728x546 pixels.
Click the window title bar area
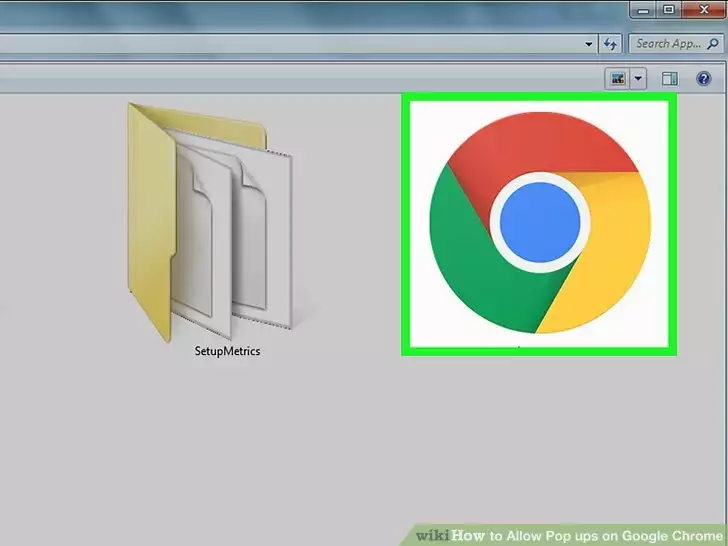point(300,10)
